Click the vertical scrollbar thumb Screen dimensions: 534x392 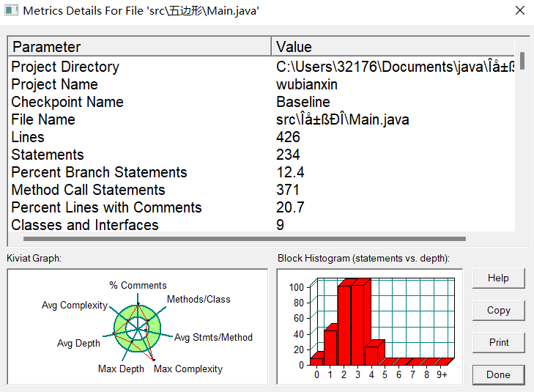522,61
